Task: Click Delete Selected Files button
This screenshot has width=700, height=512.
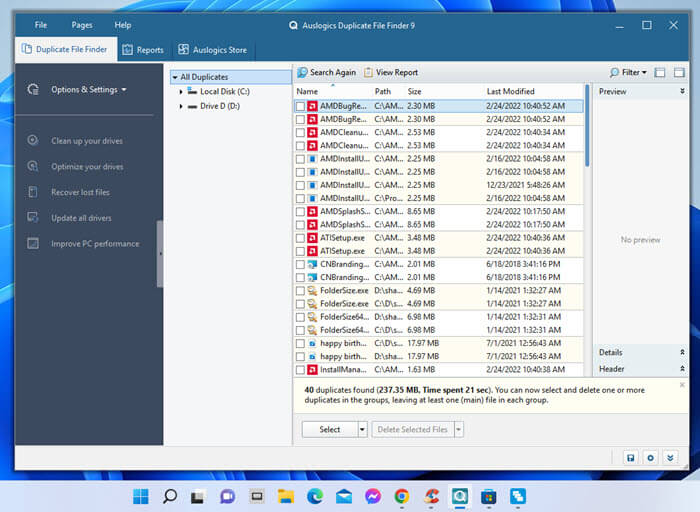Action: pos(412,429)
